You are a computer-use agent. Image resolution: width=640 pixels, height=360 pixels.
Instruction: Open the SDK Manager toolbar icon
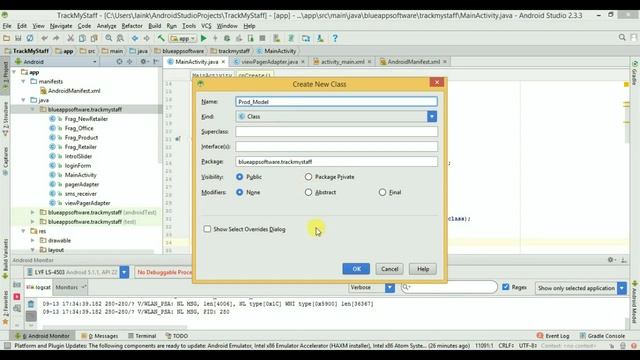point(320,38)
